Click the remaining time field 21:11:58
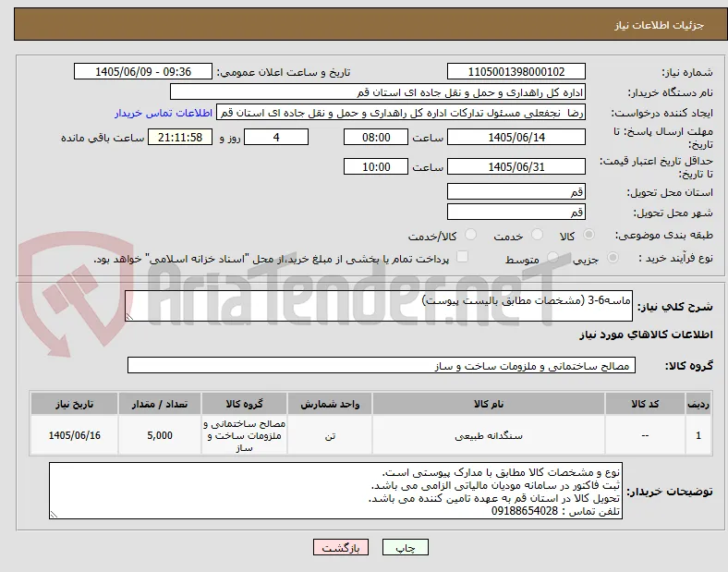The image size is (728, 572). 180,138
